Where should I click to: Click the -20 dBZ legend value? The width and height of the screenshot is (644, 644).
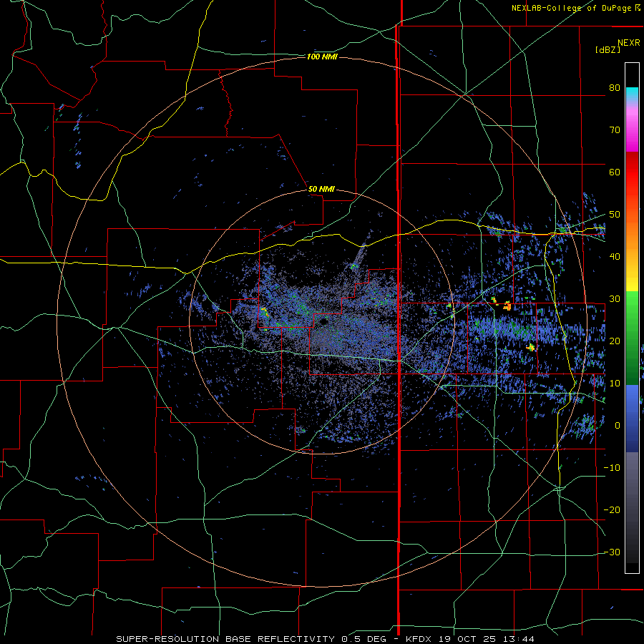click(x=612, y=510)
